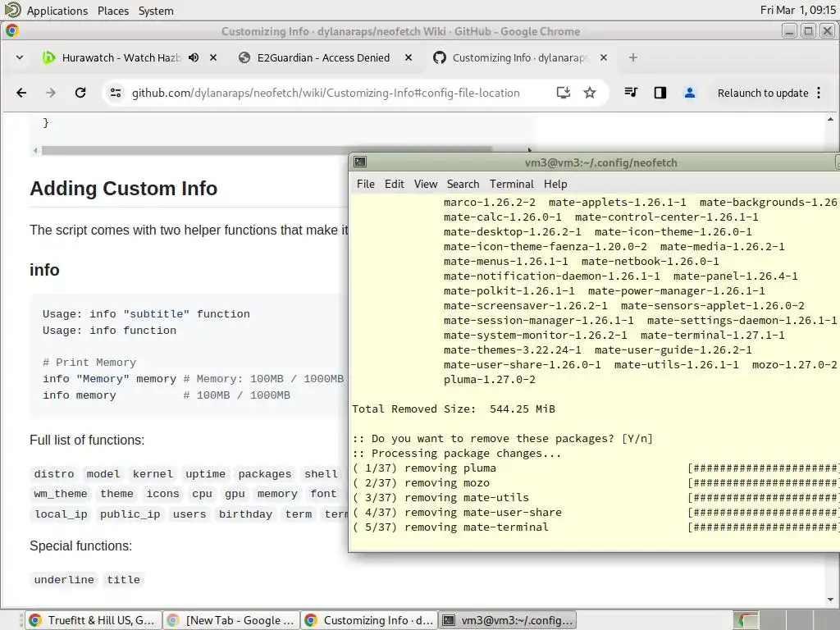Select the vm3 terminal taskbar button
Screen dimensions: 840x630
click(507, 620)
